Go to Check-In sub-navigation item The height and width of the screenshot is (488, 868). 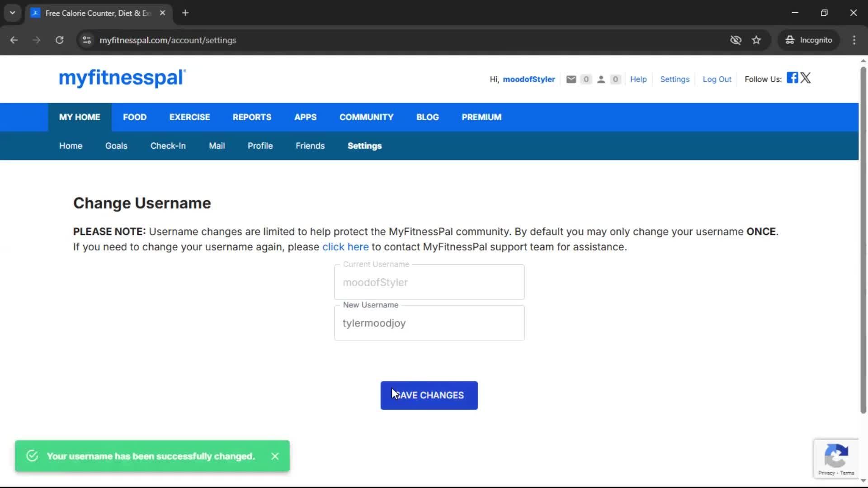point(168,146)
